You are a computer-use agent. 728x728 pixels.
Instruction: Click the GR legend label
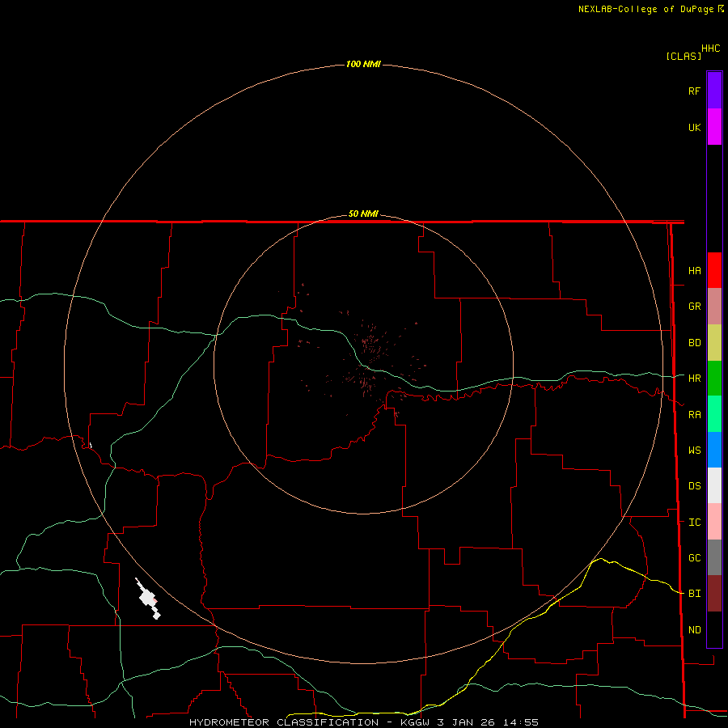click(694, 307)
